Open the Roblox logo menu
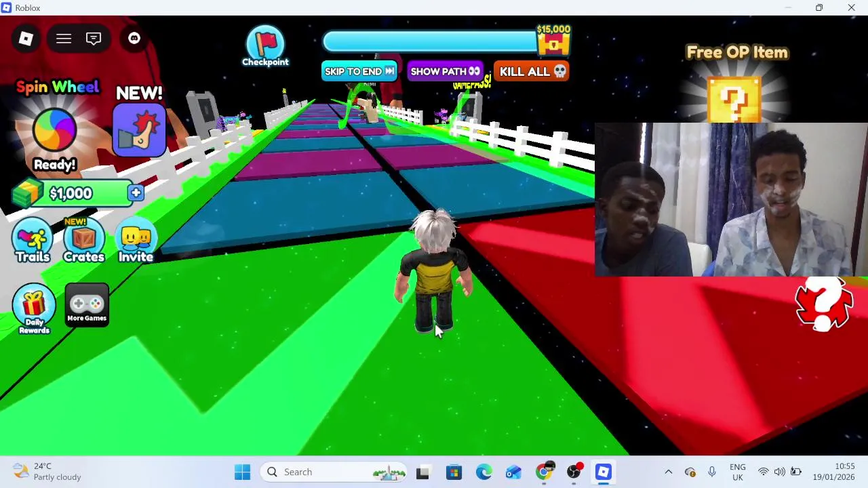The image size is (868, 488). pos(26,39)
